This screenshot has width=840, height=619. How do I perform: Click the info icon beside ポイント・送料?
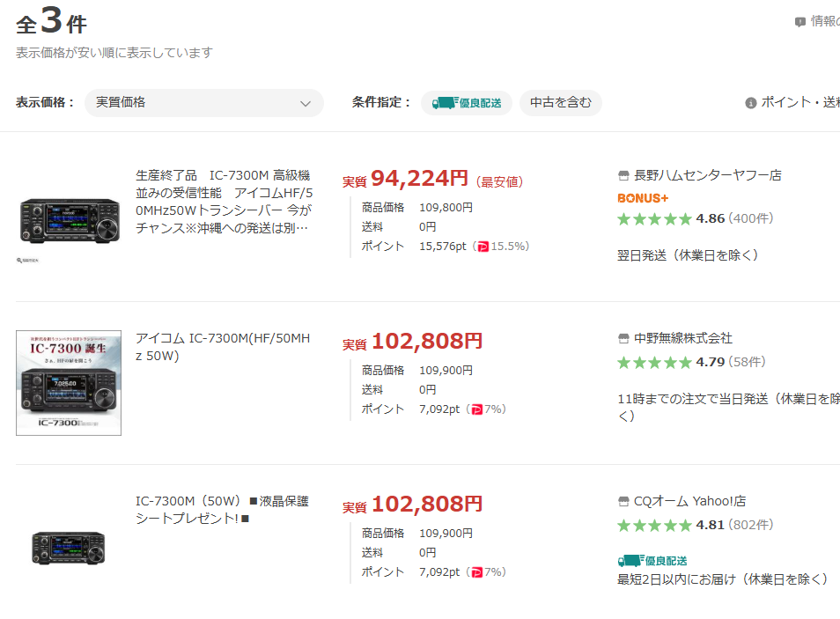coord(751,103)
